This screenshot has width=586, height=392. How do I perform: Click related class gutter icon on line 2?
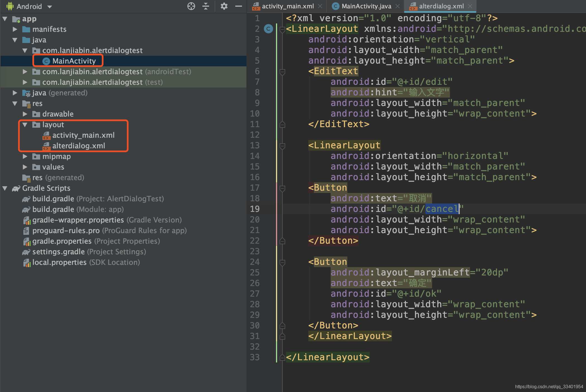pyautogui.click(x=268, y=29)
